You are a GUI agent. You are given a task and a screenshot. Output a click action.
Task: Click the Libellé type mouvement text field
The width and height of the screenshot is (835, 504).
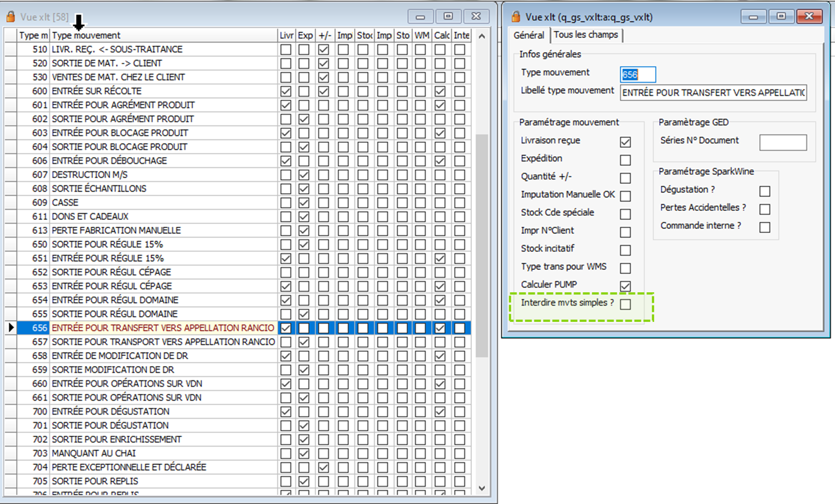[x=713, y=93]
